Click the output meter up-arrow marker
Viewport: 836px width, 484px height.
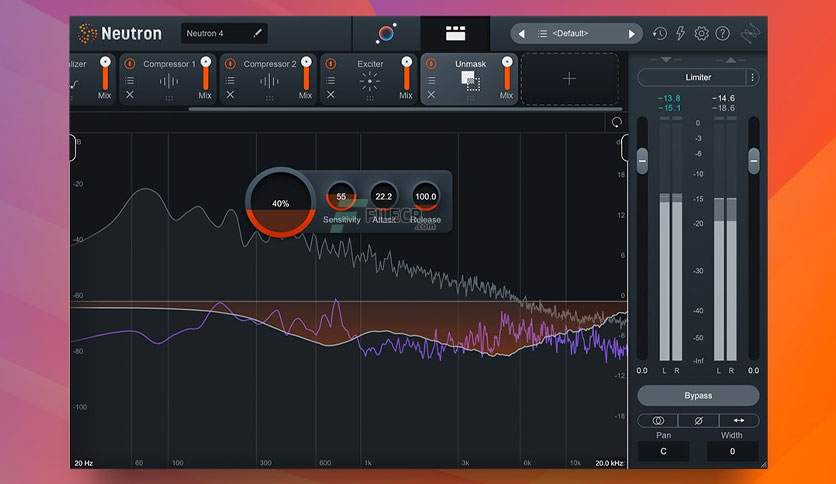(x=731, y=60)
